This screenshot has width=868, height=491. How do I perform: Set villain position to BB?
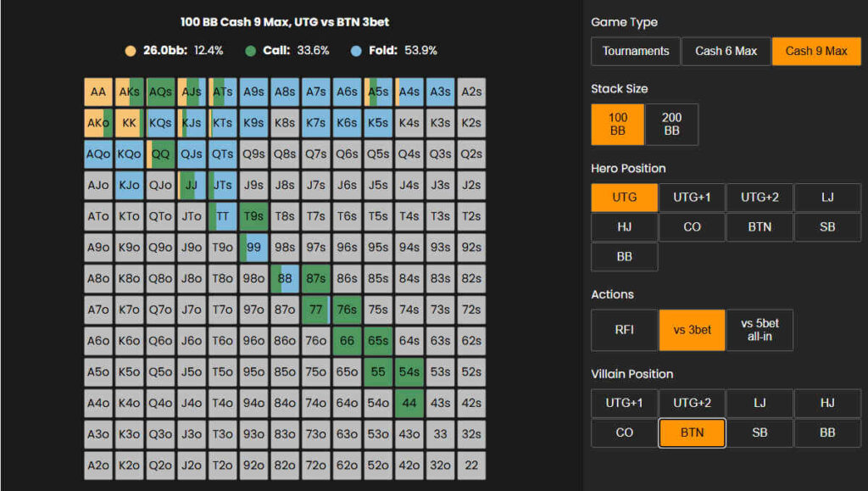[827, 432]
